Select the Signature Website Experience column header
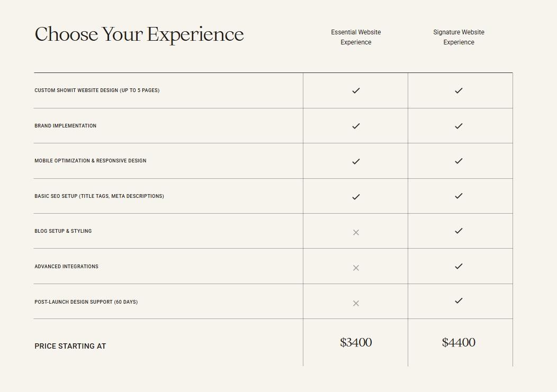 pos(459,37)
